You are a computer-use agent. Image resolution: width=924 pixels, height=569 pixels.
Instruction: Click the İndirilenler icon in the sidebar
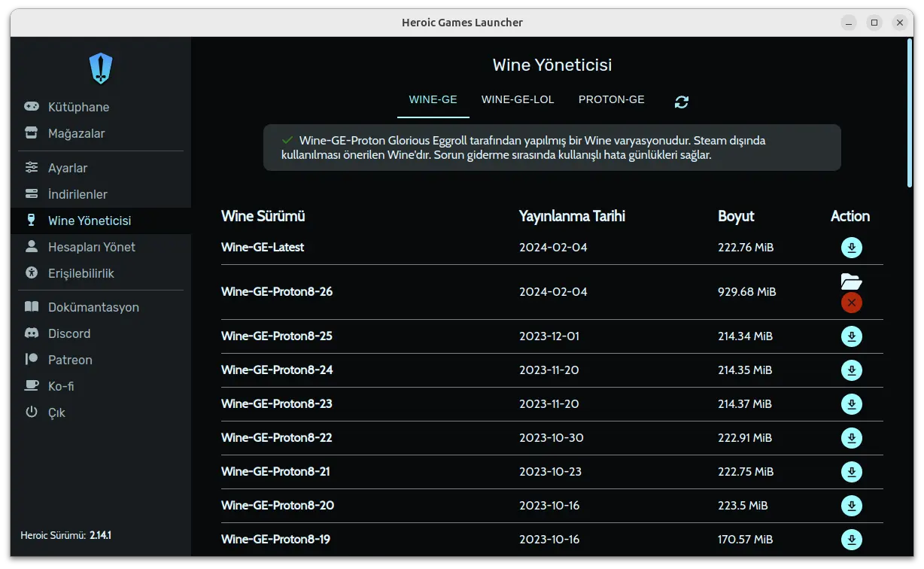[x=32, y=193]
